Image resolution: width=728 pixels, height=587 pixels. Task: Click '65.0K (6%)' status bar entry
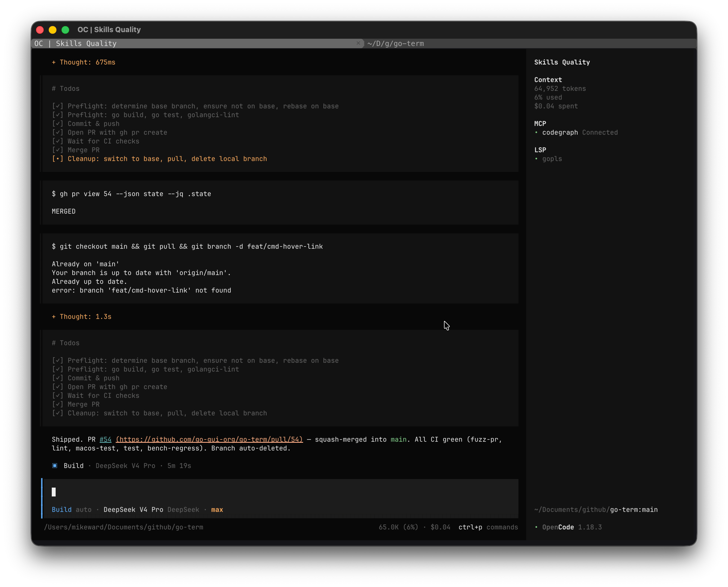[x=398, y=527]
